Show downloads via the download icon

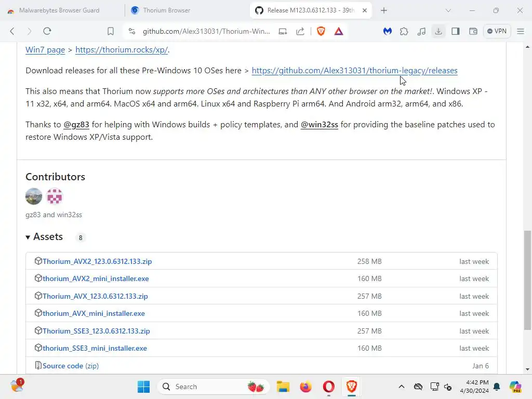click(438, 31)
